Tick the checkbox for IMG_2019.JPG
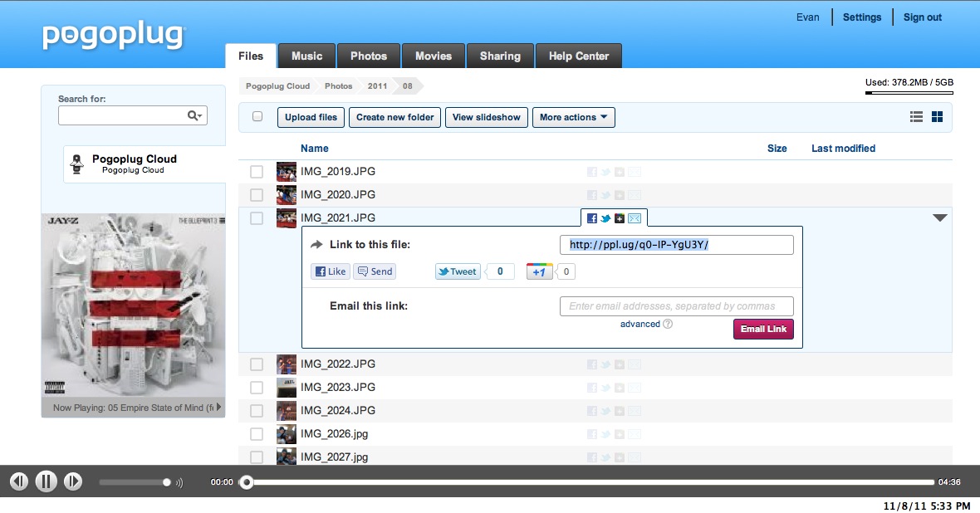 click(257, 172)
